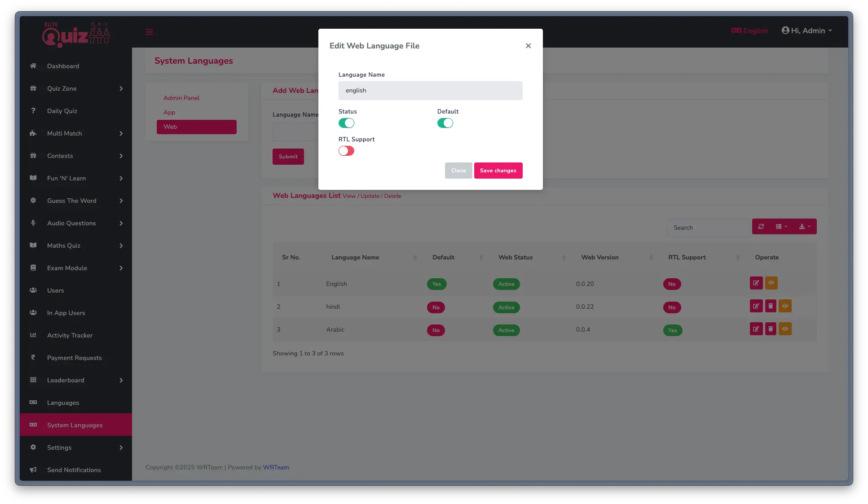This screenshot has height=504, width=868.
Task: Enable the RTL Support switch
Action: (x=346, y=151)
